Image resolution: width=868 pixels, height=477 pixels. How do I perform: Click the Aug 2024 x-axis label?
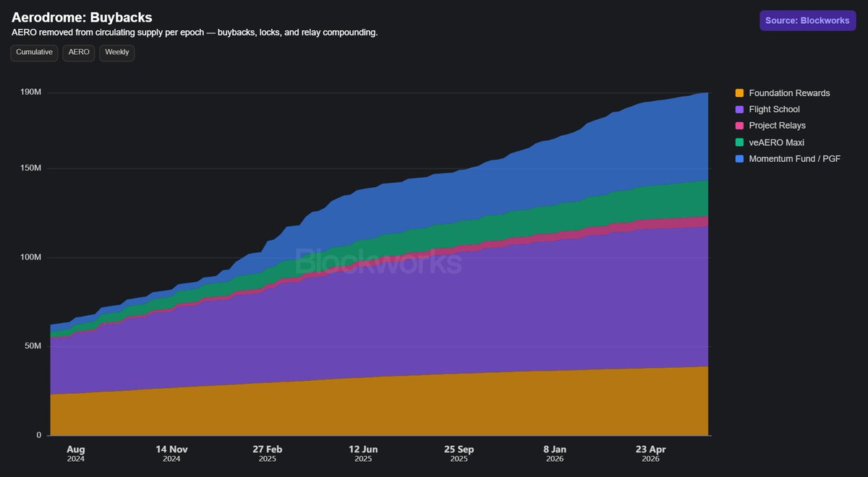(x=75, y=453)
